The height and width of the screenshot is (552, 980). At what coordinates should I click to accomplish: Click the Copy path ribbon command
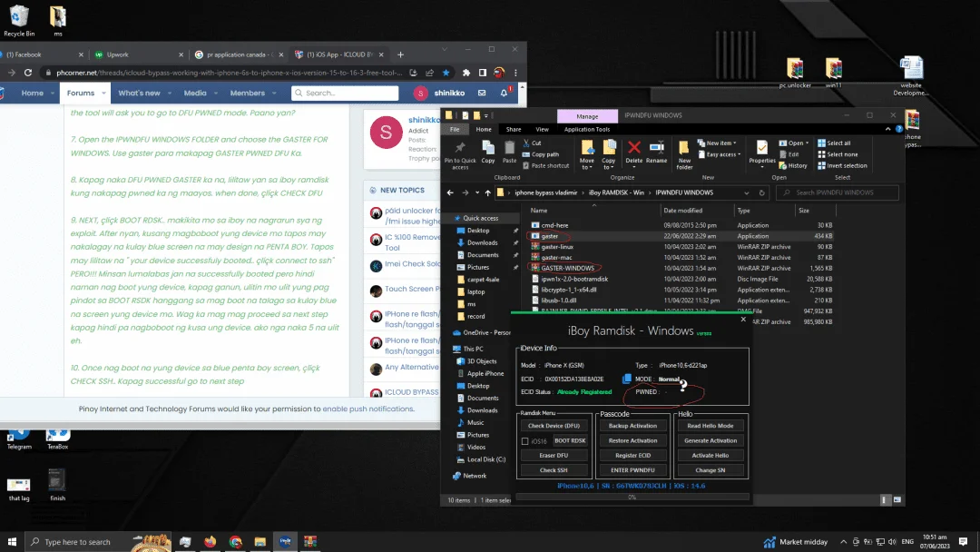pyautogui.click(x=541, y=154)
